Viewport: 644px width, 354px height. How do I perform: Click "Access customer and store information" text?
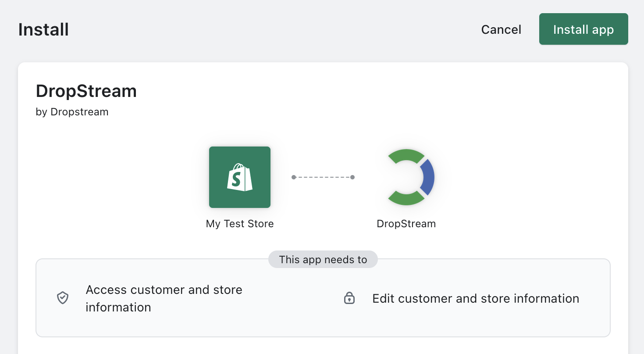pyautogui.click(x=164, y=298)
